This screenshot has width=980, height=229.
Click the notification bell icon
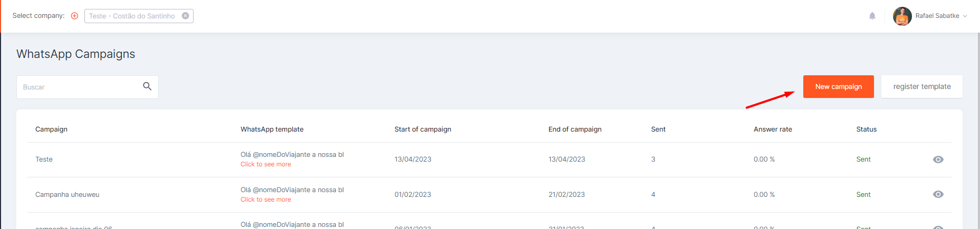click(872, 16)
